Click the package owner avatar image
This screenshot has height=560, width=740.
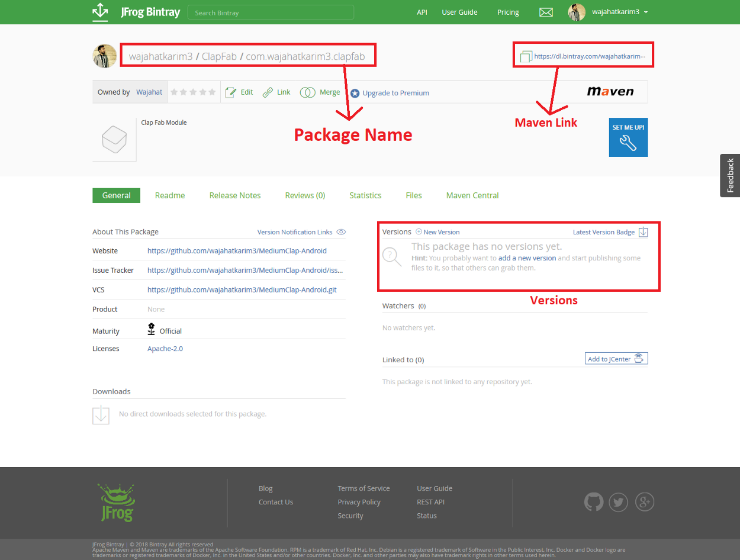click(105, 56)
